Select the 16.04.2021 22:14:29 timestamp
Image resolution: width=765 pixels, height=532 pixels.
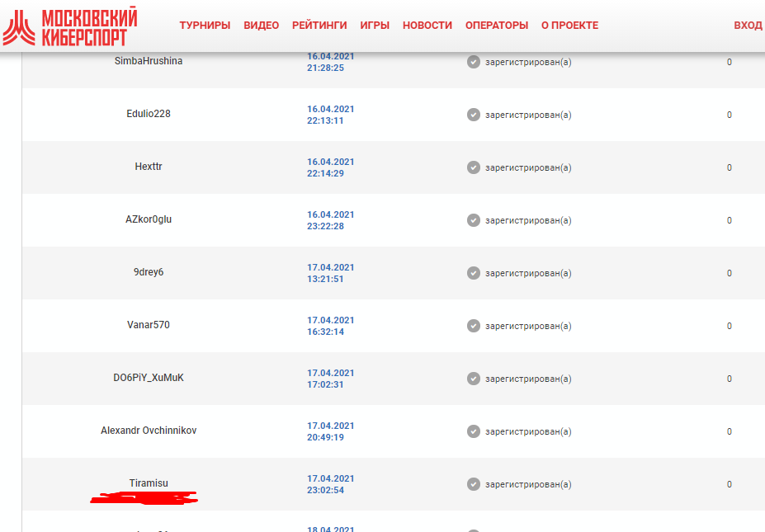(x=330, y=167)
